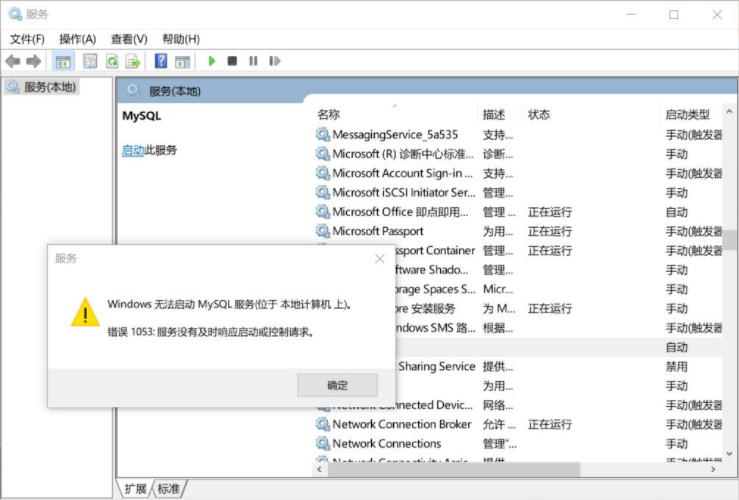
Task: Click gear icon of MessagingService_5a535
Action: click(x=322, y=135)
